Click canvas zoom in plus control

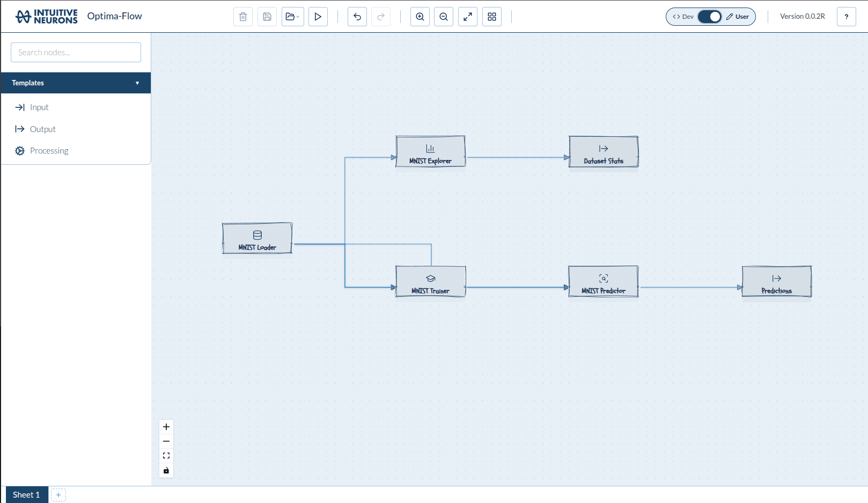click(x=166, y=427)
